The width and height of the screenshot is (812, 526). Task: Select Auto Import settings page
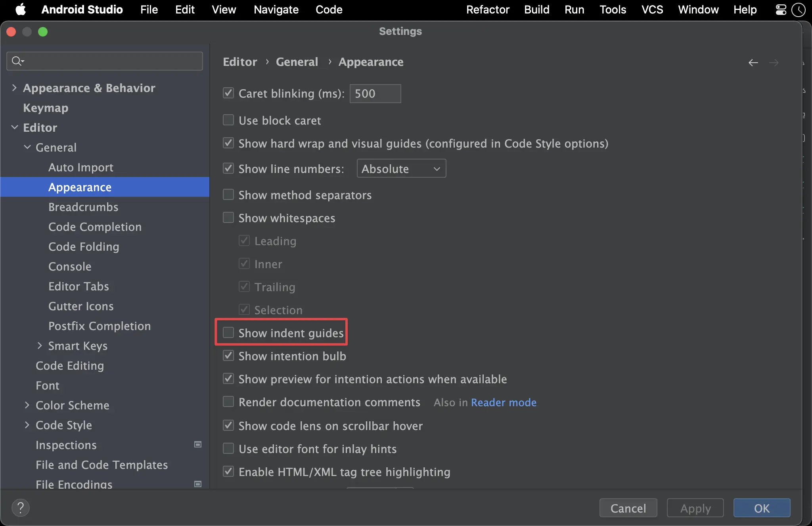[81, 167]
